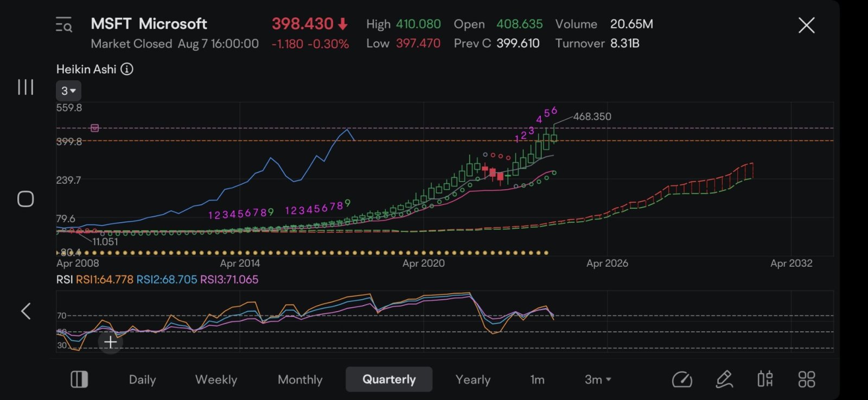Switch to the Daily timeframe
This screenshot has width=868, height=400.
(x=142, y=379)
